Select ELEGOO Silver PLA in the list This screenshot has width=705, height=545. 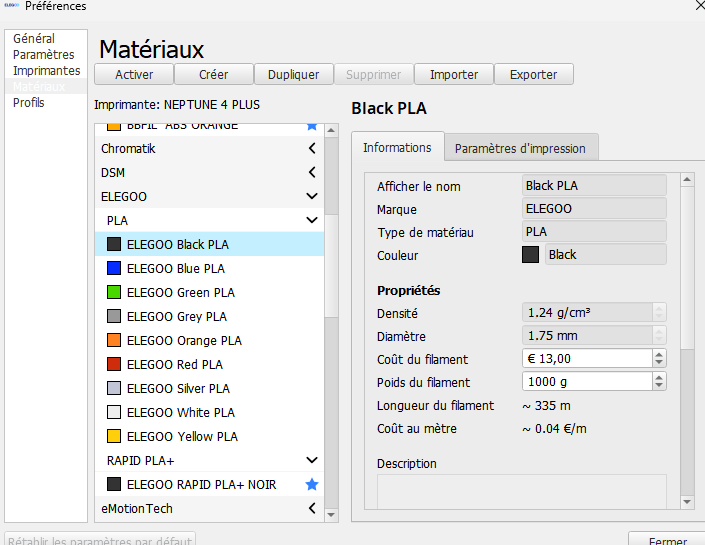click(x=210, y=388)
